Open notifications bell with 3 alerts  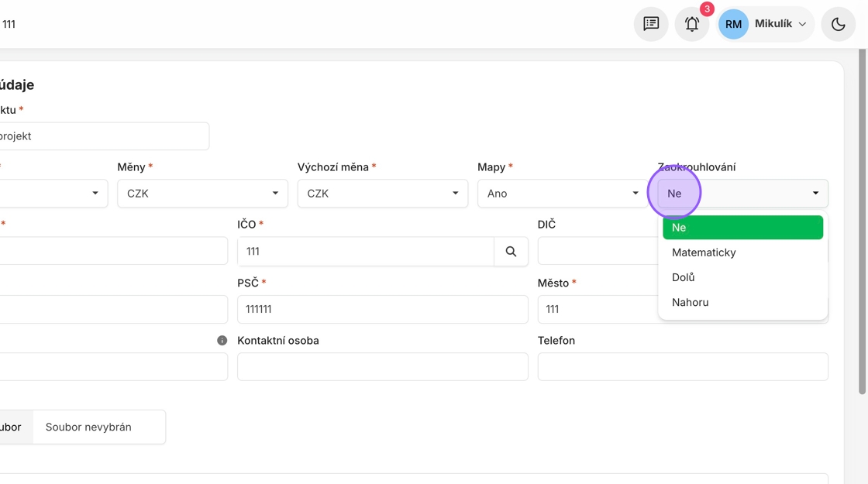pyautogui.click(x=692, y=24)
